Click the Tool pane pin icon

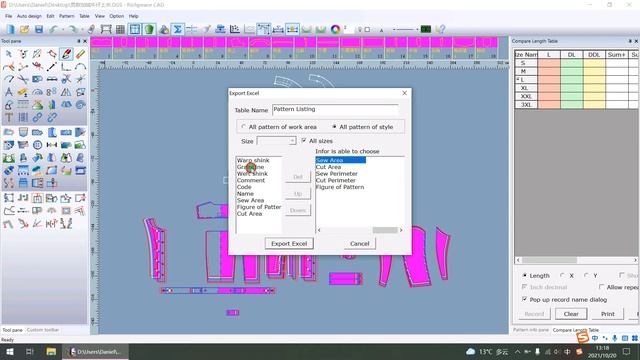(79, 41)
